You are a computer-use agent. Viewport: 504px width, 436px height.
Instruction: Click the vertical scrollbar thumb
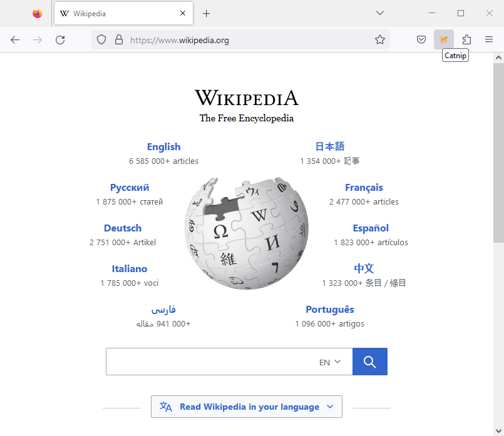pos(498,153)
